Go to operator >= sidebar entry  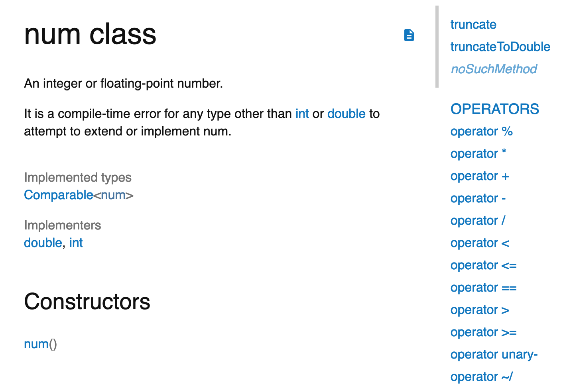pyautogui.click(x=483, y=332)
